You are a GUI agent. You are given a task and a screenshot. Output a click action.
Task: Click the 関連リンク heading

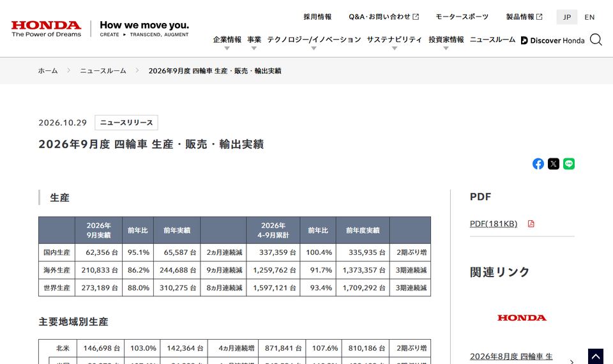[499, 272]
